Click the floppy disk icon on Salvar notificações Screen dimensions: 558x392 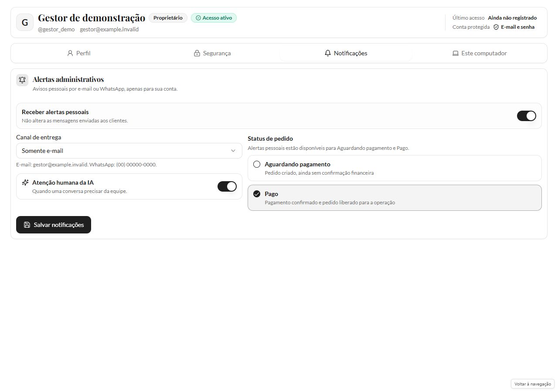[x=27, y=225]
